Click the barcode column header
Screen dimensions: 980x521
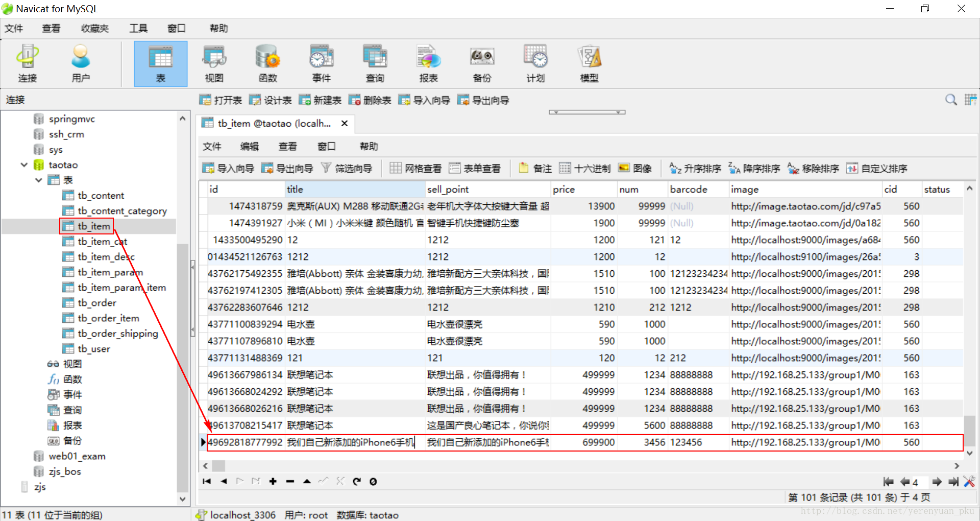(x=698, y=189)
